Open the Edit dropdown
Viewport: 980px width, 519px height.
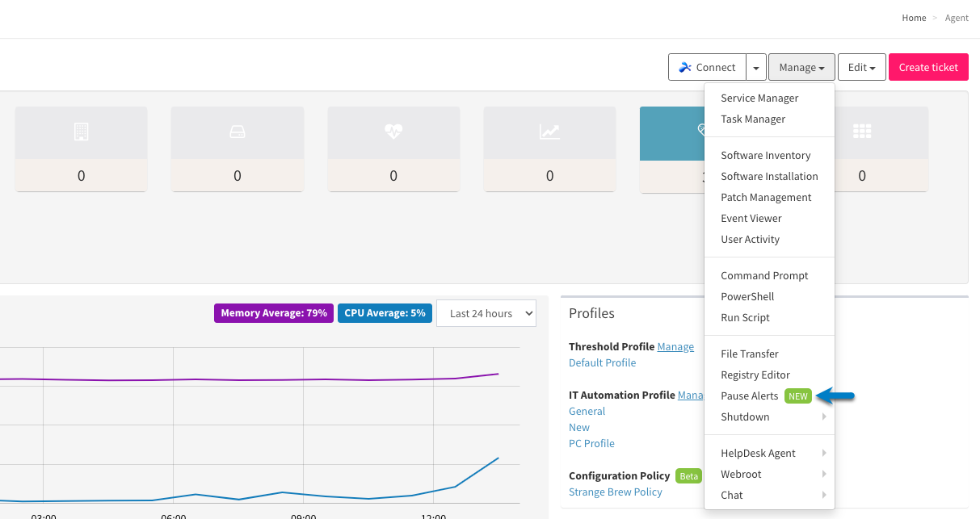pyautogui.click(x=862, y=67)
